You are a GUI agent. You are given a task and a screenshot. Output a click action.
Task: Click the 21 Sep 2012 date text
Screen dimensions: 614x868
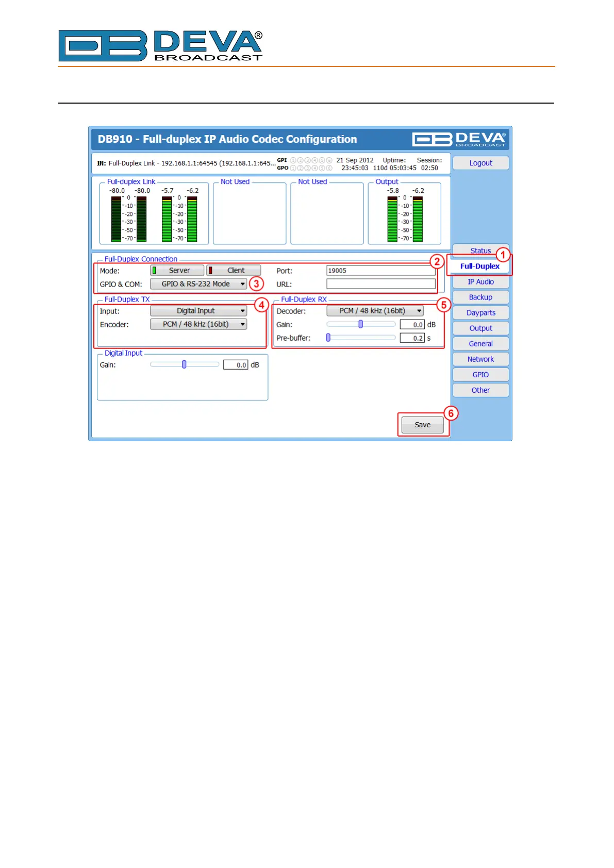(355, 160)
